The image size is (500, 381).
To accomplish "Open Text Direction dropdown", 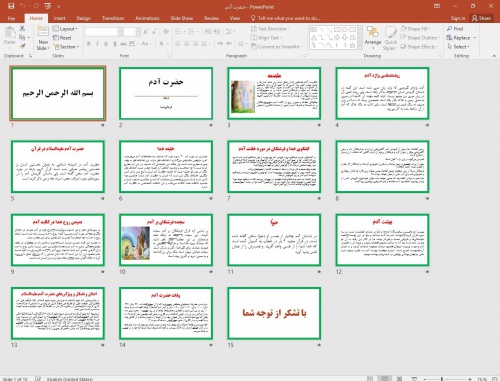I will (270, 29).
